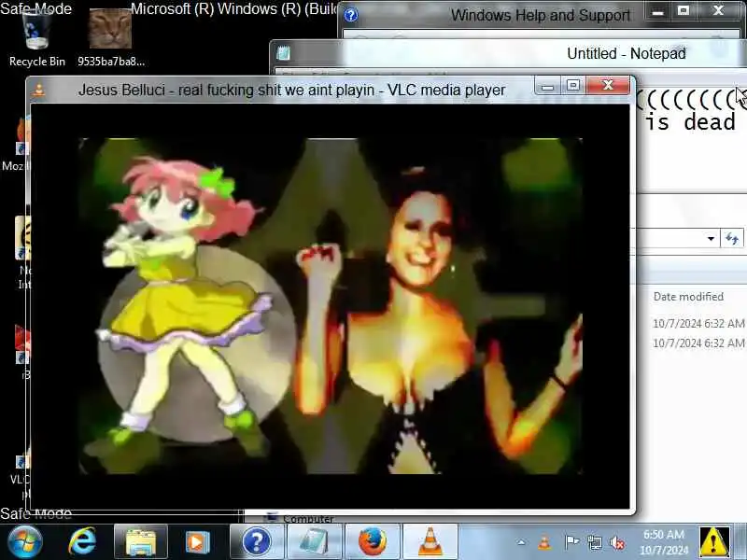Select the second 10/7/2024 6:32 AM row
747x560 pixels.
coord(698,343)
